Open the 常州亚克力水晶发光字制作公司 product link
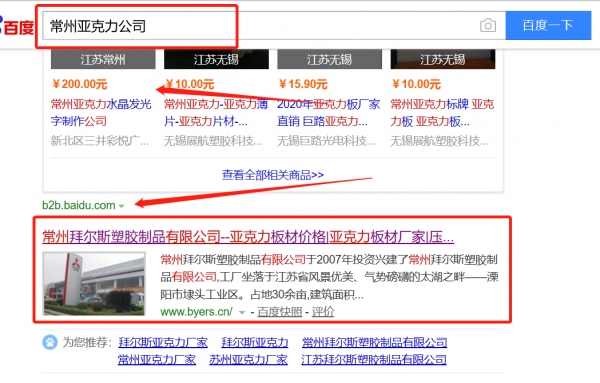The width and height of the screenshot is (600, 383). [101, 112]
